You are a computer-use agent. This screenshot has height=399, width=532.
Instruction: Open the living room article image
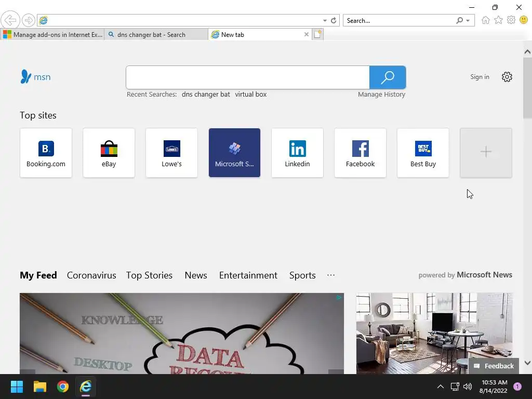[x=434, y=334]
